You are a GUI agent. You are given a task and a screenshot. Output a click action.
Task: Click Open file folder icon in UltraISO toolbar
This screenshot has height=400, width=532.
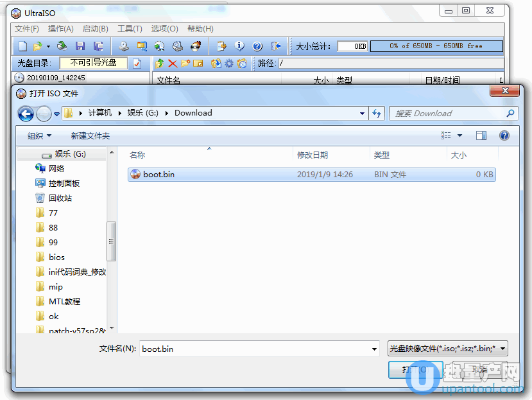tap(37, 46)
